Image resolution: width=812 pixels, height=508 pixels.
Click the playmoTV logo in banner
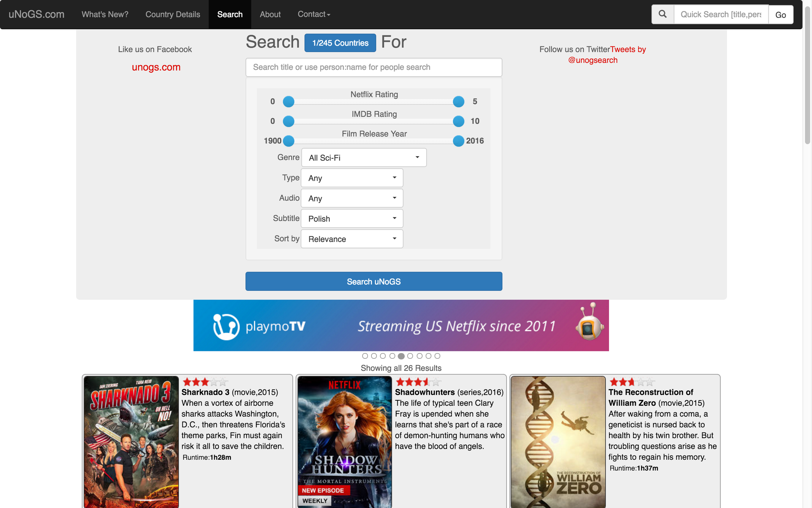click(259, 327)
